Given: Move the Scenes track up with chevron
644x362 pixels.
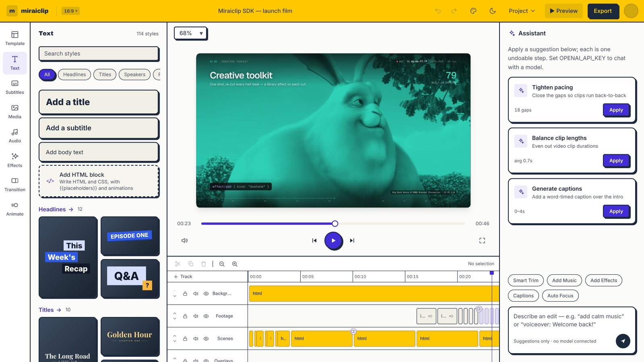Looking at the screenshot, I should 175,335.
